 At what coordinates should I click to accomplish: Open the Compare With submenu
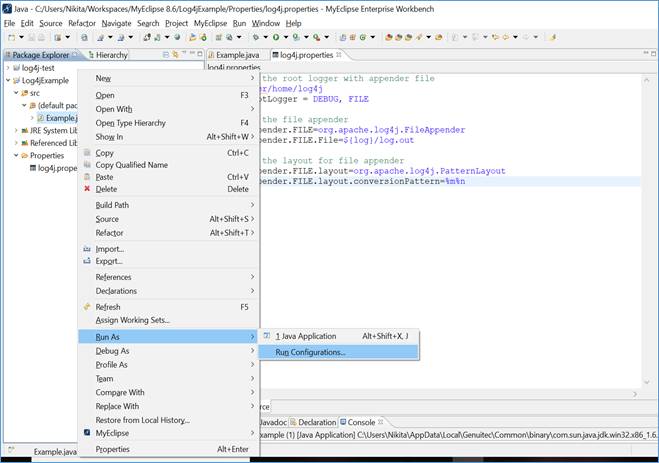[x=169, y=392]
